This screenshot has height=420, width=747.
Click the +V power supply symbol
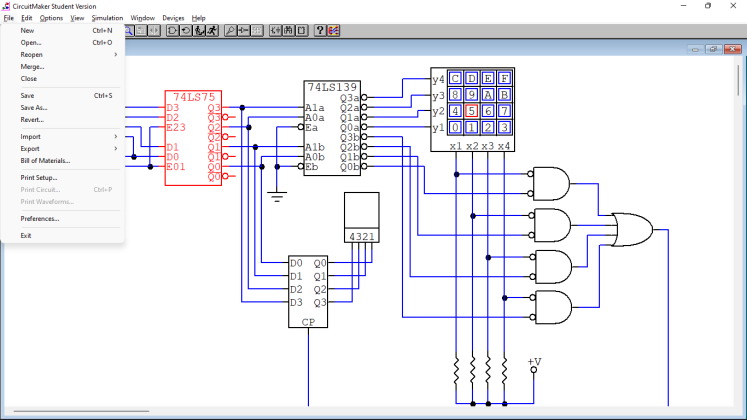[x=534, y=365]
